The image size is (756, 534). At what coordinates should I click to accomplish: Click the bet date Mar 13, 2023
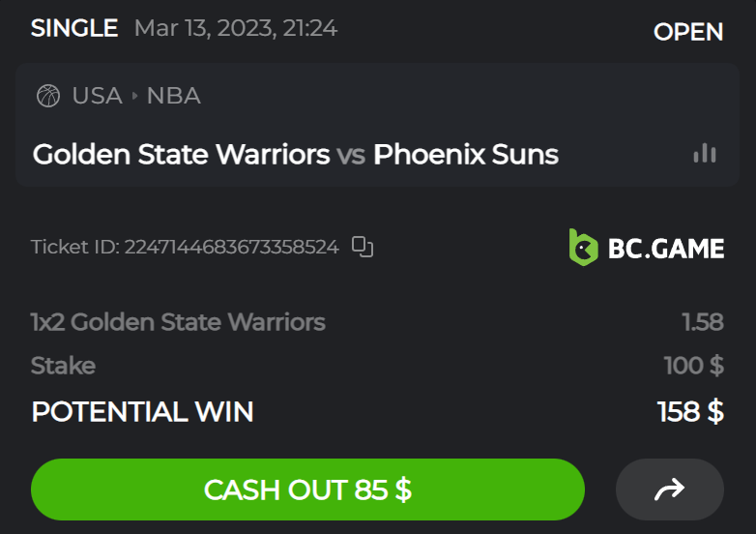tap(206, 28)
